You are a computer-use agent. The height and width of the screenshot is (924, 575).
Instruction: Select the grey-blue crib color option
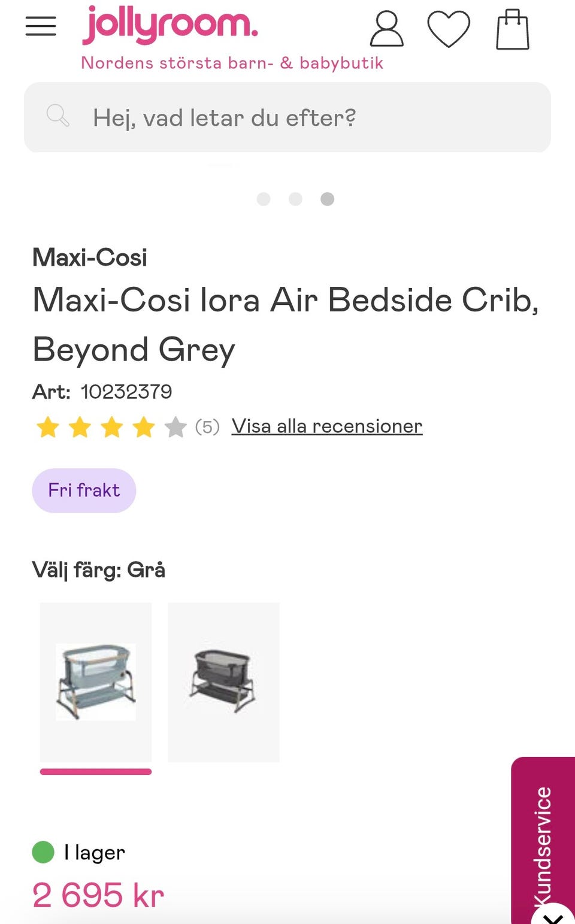point(96,682)
